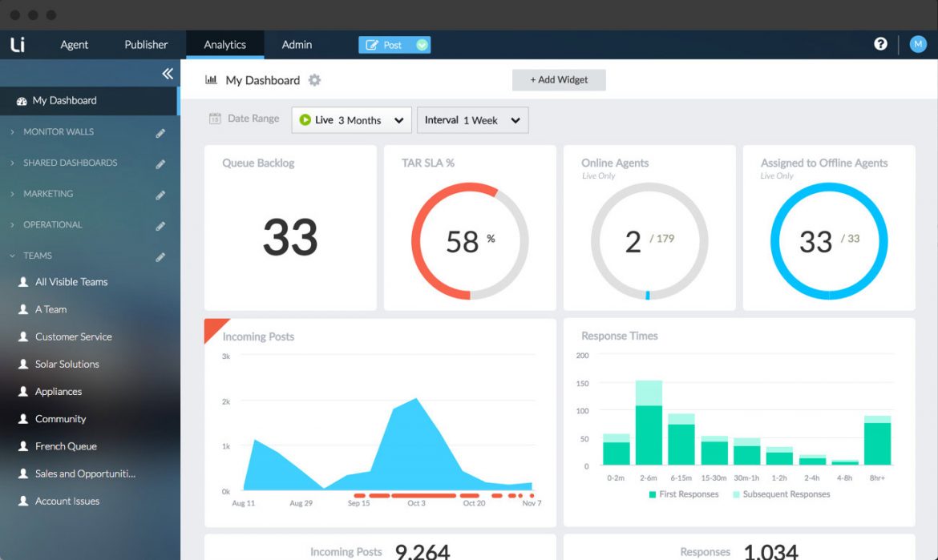938x560 pixels.
Task: Click the Li logo icon
Action: click(x=18, y=44)
